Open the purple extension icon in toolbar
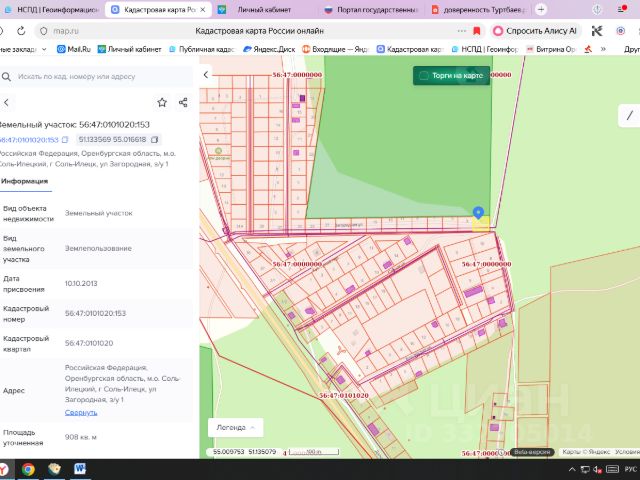This screenshot has width=640, height=480. click(620, 31)
